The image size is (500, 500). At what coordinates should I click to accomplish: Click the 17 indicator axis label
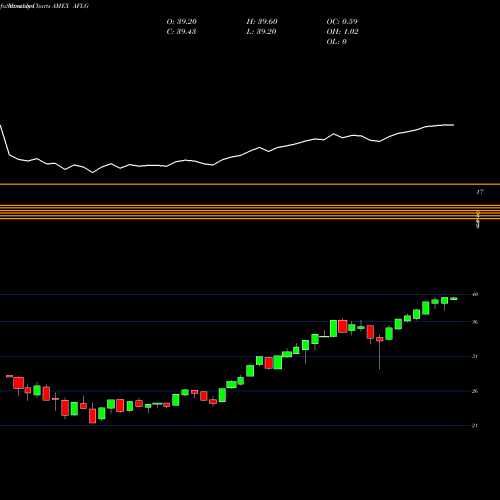point(480,192)
